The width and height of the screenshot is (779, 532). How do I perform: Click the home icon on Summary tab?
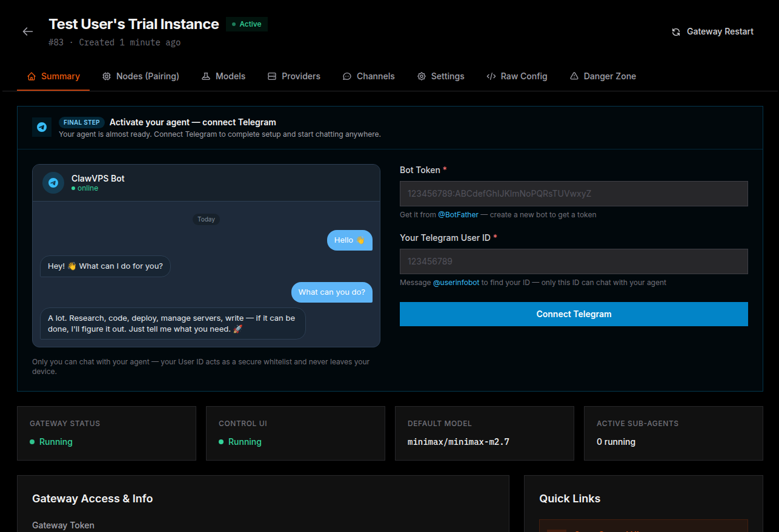31,76
